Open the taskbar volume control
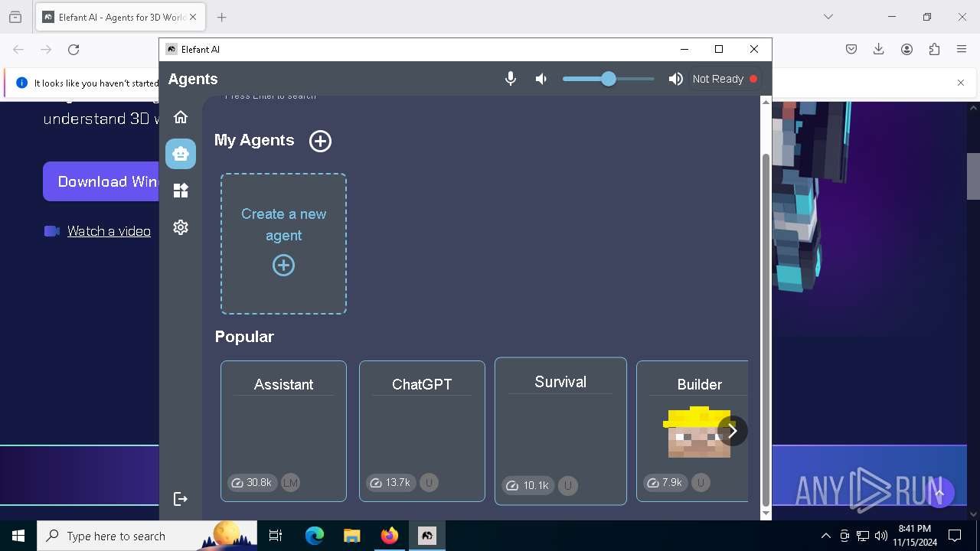 coord(881,536)
